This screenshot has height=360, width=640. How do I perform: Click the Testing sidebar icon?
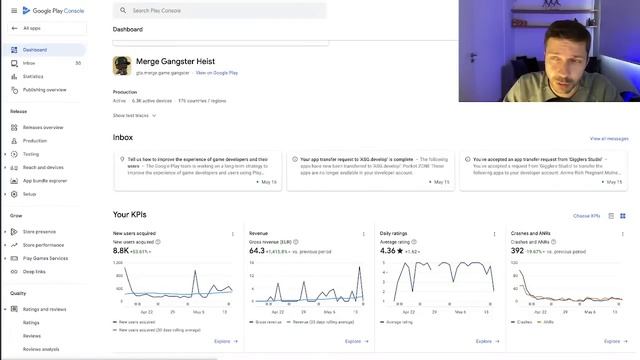click(14, 154)
